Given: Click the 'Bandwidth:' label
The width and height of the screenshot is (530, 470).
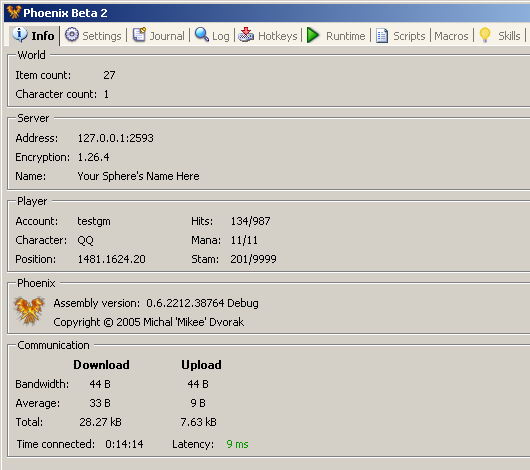Looking at the screenshot, I should pos(42,384).
